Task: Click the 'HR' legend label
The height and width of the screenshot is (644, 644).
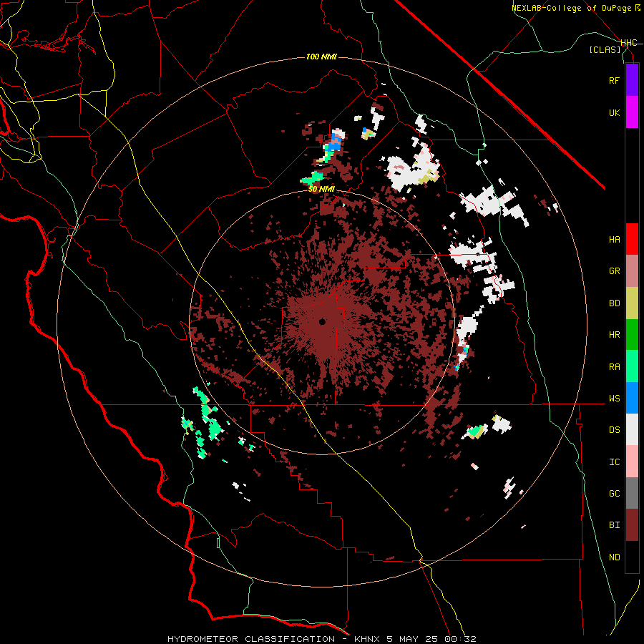Action: click(x=614, y=335)
